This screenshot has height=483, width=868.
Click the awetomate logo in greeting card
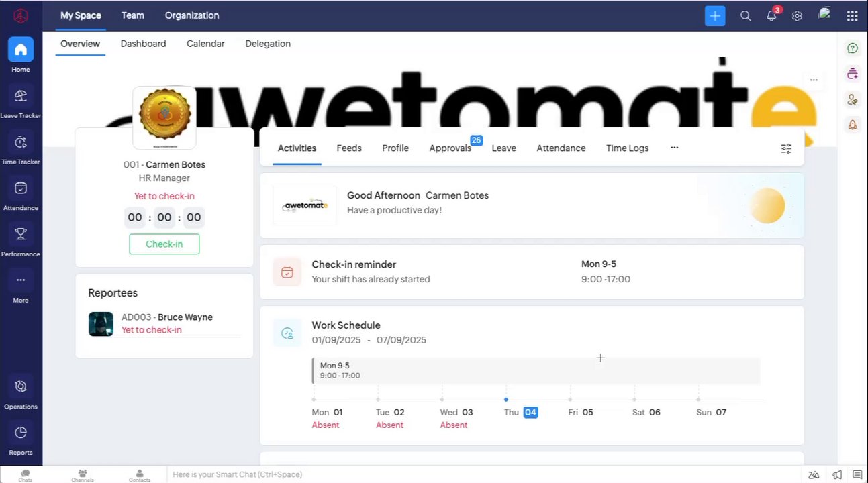(x=305, y=205)
